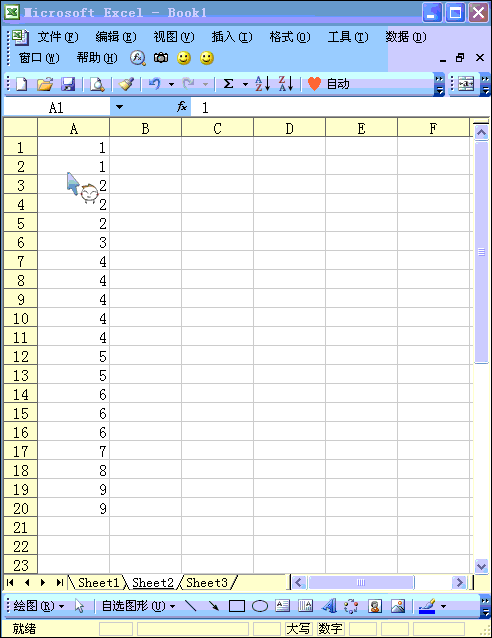This screenshot has width=492, height=638.
Task: Open the 数据(D) menu
Action: tap(406, 37)
